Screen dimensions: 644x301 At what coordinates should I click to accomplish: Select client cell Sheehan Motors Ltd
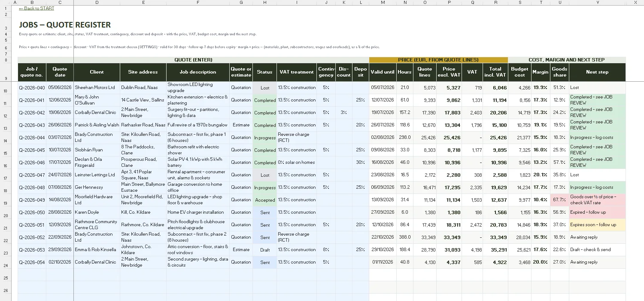97,88
